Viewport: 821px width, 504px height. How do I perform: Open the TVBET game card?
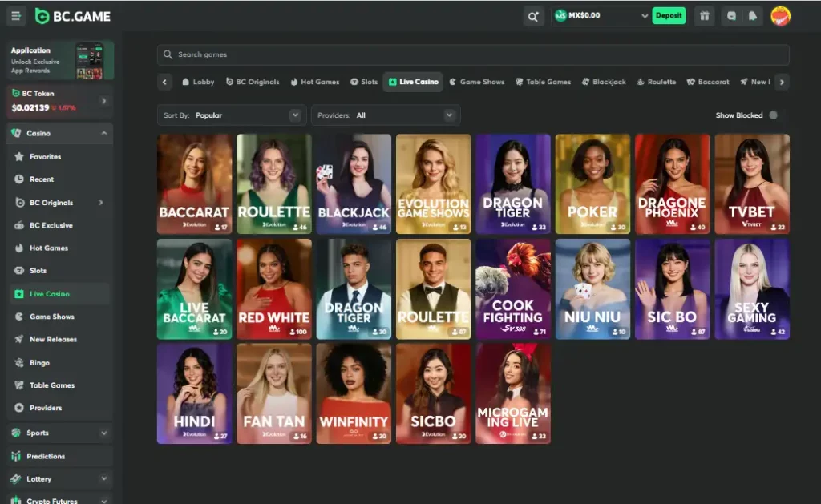752,183
